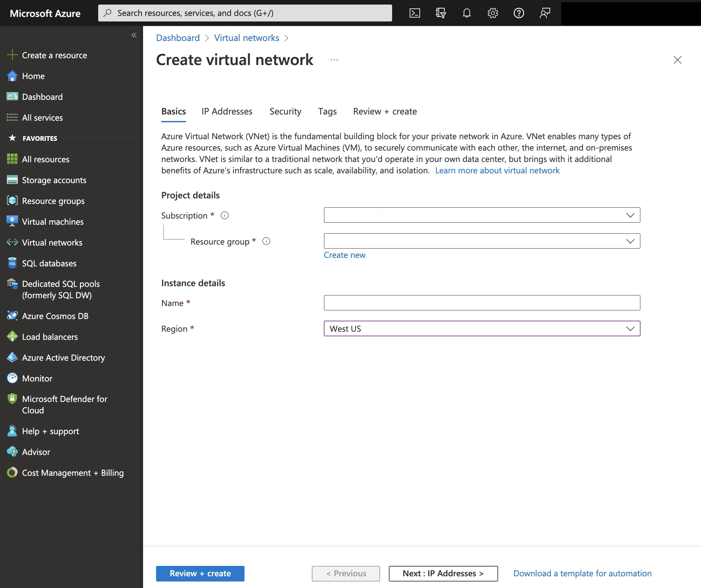Image resolution: width=701 pixels, height=588 pixels.
Task: Click the Next : IP Addresses button
Action: 443,573
